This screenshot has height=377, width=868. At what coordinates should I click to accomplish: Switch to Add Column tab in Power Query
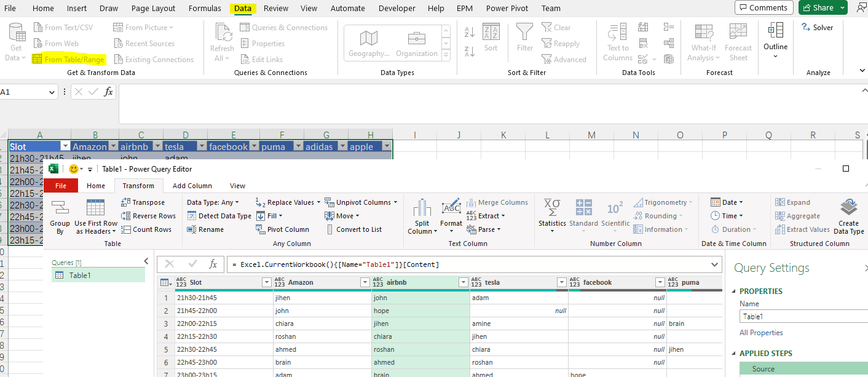[x=192, y=186]
